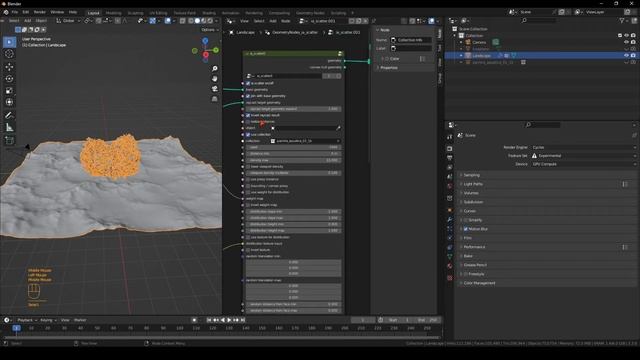Toggle viewport visibility eye for Camera row
Image resolution: width=640 pixels, height=360 pixels.
click(626, 42)
